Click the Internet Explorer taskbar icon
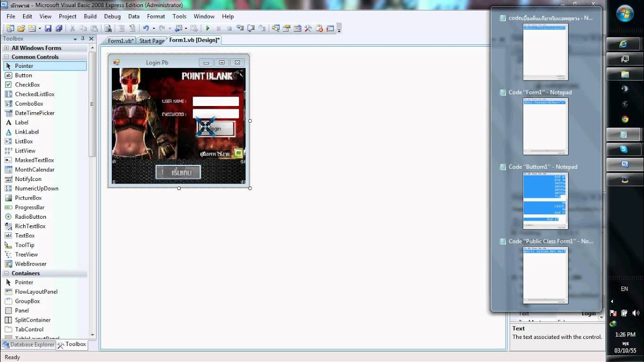 [x=624, y=44]
